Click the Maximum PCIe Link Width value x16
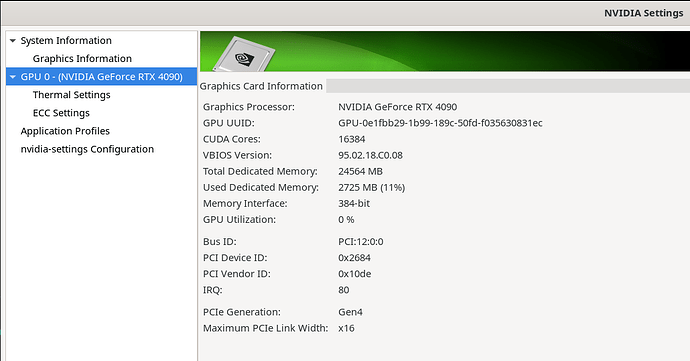 pos(346,328)
